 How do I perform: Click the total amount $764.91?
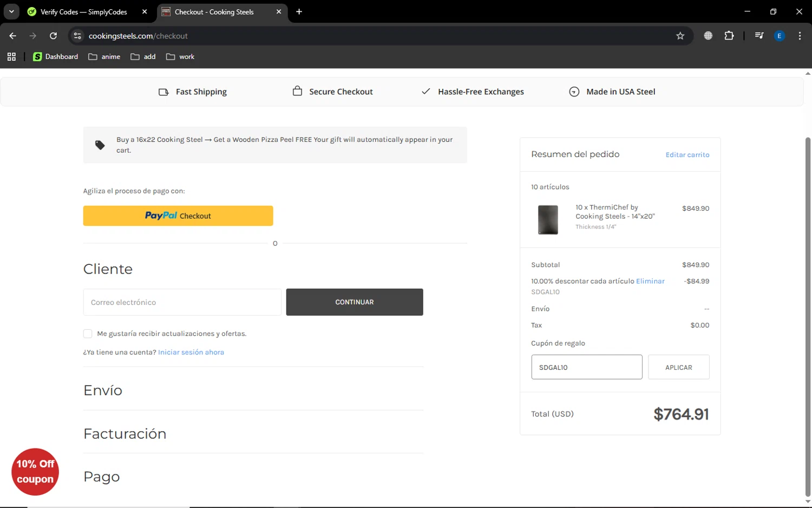click(681, 414)
